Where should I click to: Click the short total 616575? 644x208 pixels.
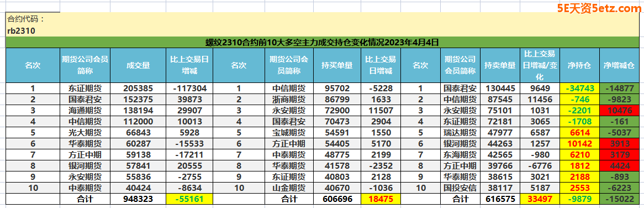[x=499, y=199]
